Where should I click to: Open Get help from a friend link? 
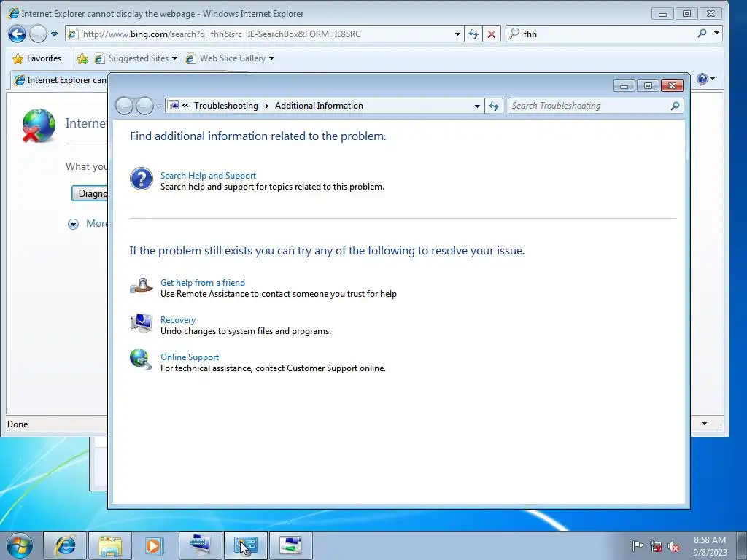pos(203,282)
